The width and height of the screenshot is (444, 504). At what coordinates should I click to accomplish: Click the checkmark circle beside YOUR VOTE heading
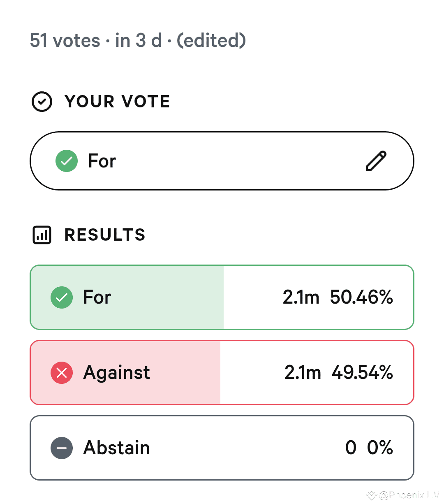[42, 102]
